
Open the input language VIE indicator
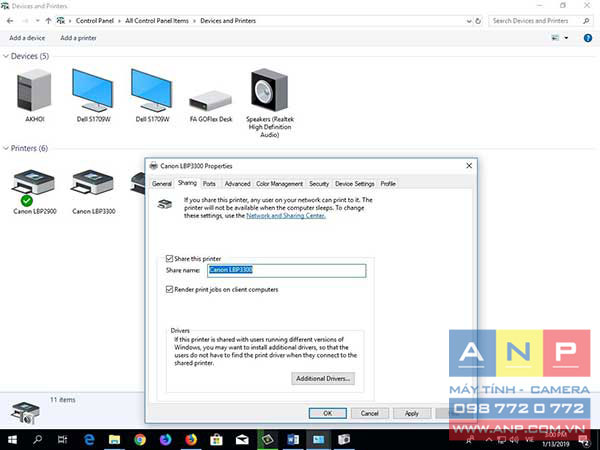(530, 440)
